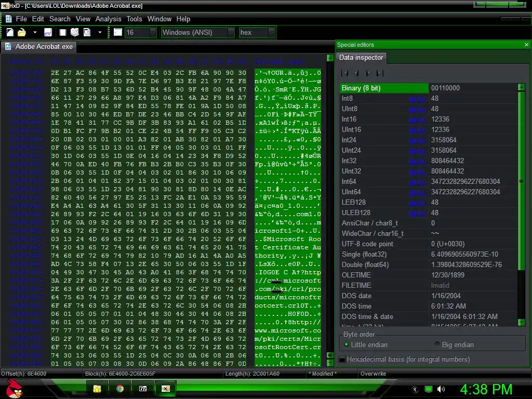
Task: Click the network monitor tray icon
Action: point(429,389)
